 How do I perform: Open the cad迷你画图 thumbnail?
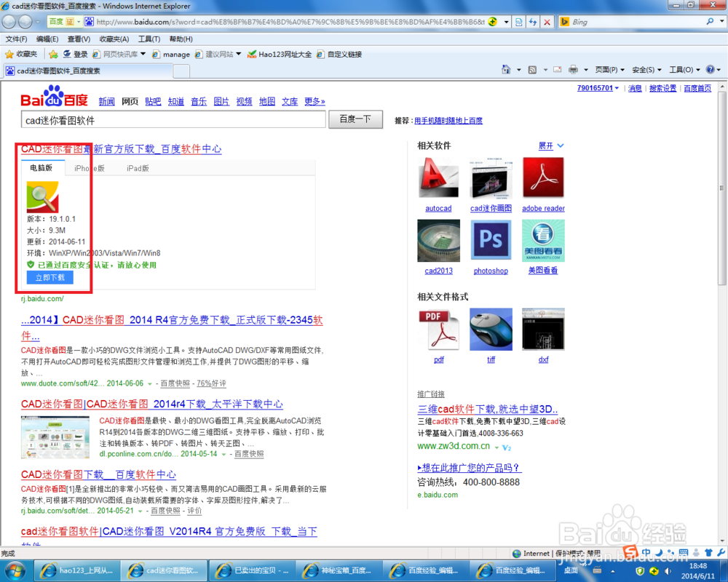491,178
